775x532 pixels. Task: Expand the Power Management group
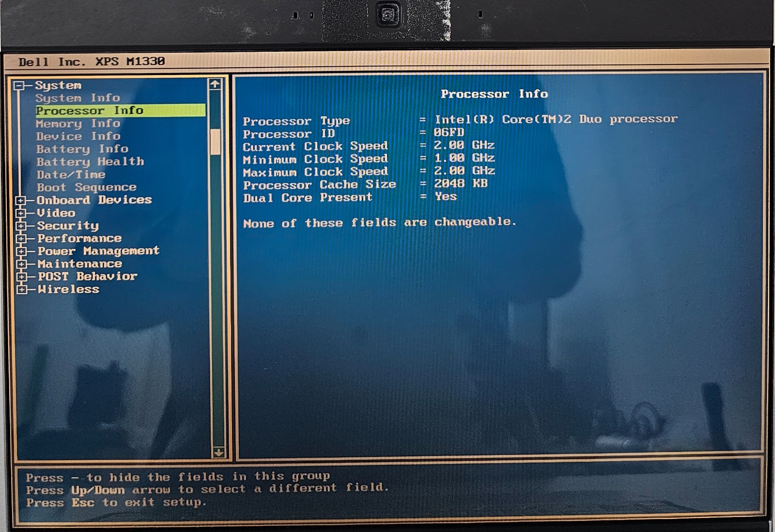[21, 251]
